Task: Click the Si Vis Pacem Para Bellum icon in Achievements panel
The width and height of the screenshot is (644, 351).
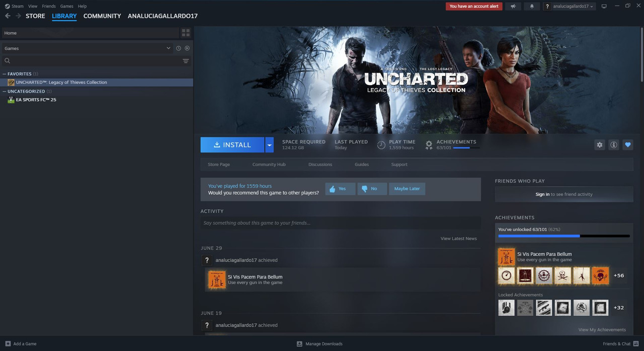Action: pyautogui.click(x=506, y=257)
